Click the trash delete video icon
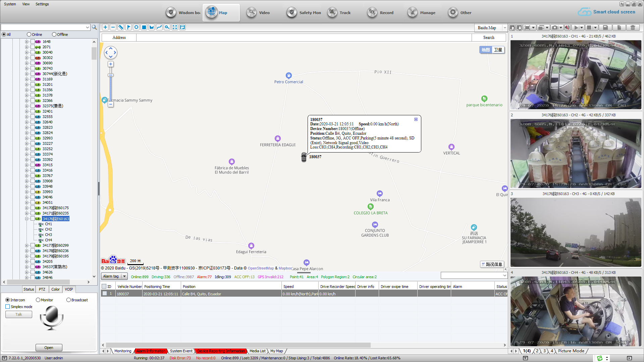The image size is (644, 362). pos(633,27)
